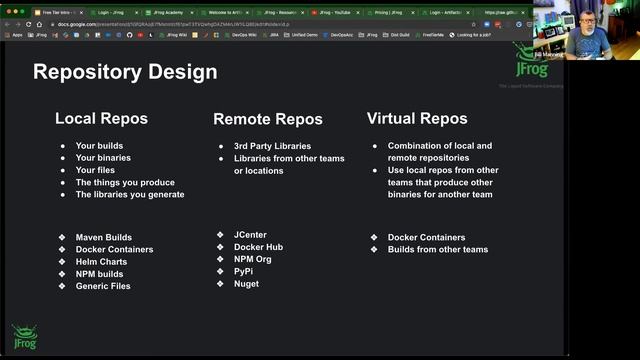
Task: Open the Unified Demo bookmark folder
Action: click(300, 35)
